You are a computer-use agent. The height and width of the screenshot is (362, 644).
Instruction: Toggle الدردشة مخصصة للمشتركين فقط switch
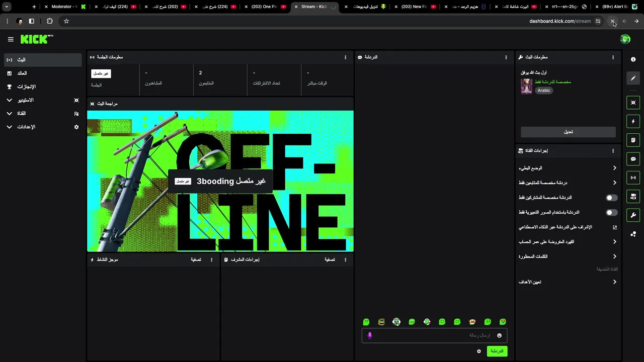pyautogui.click(x=611, y=198)
